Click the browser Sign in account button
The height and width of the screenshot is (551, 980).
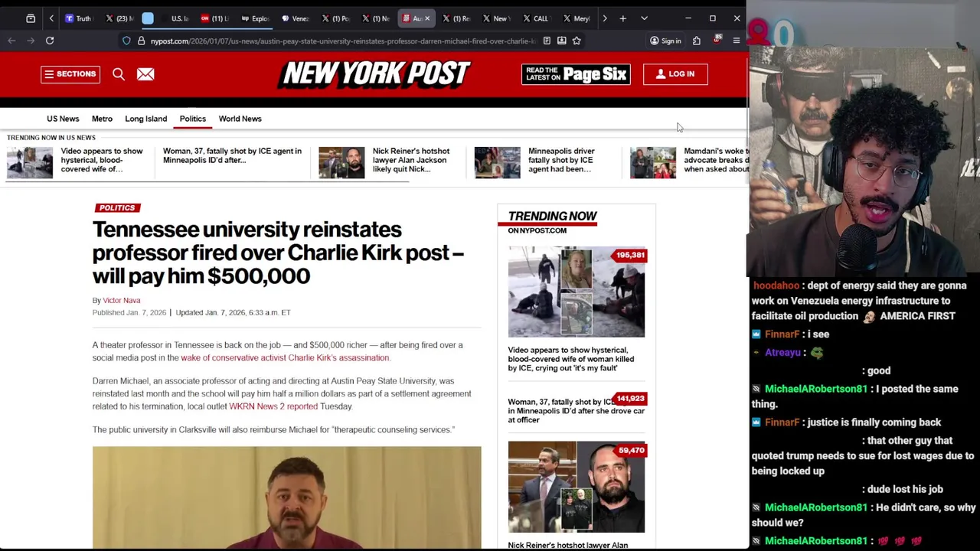pyautogui.click(x=665, y=41)
